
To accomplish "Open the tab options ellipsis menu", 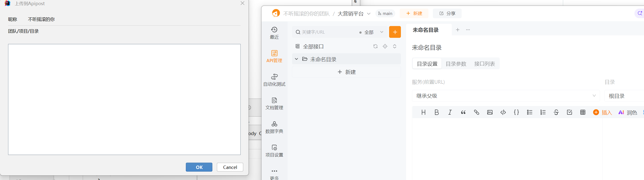I will click(x=468, y=30).
